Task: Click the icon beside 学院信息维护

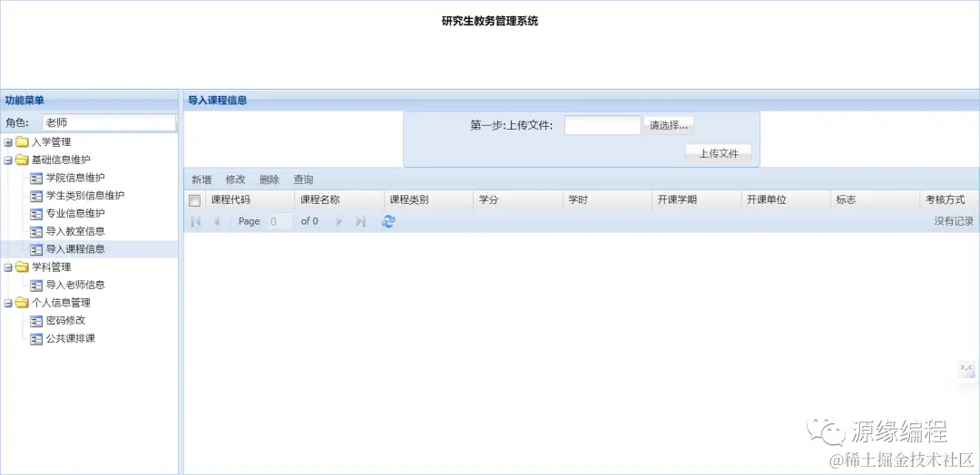Action: (x=36, y=178)
